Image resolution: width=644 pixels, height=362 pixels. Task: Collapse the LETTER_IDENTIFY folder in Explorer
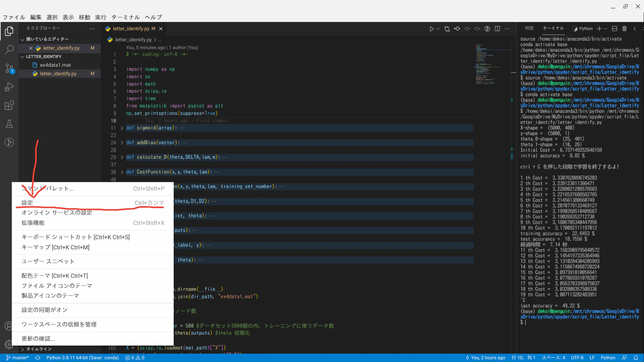point(22,56)
